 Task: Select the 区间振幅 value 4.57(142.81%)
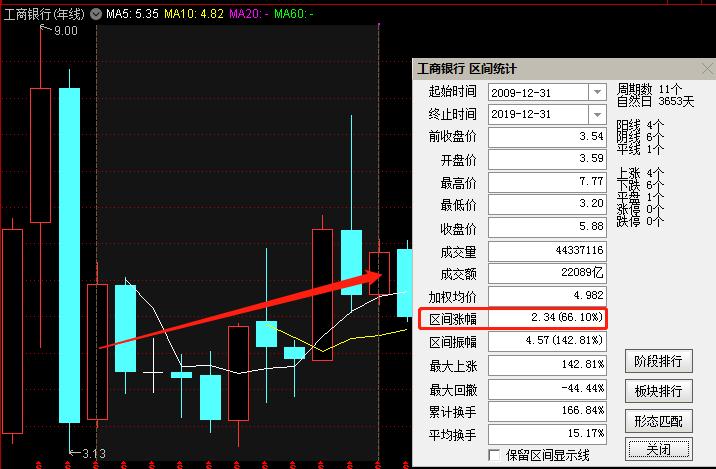547,341
